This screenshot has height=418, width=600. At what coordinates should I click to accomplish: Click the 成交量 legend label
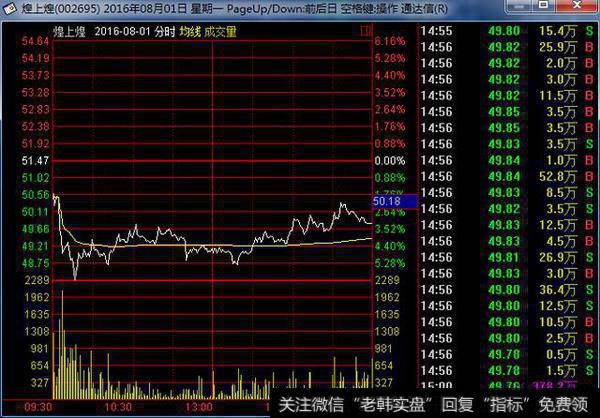220,32
